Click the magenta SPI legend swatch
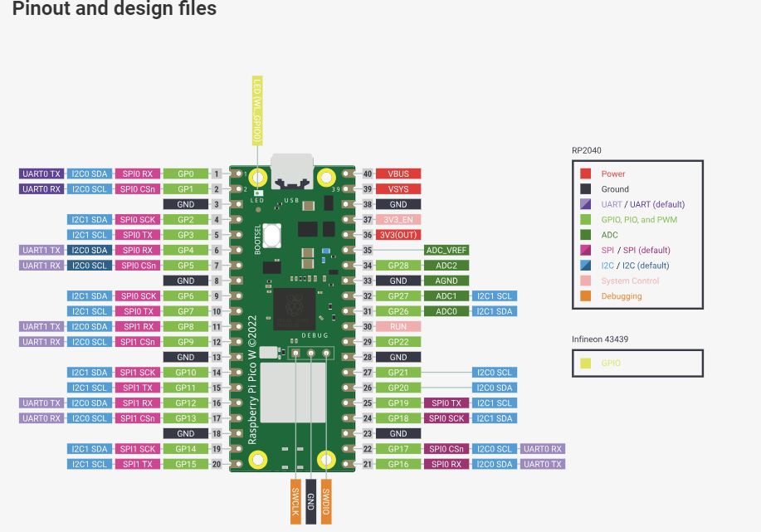Screen dimensions: 761x532 tap(585, 250)
